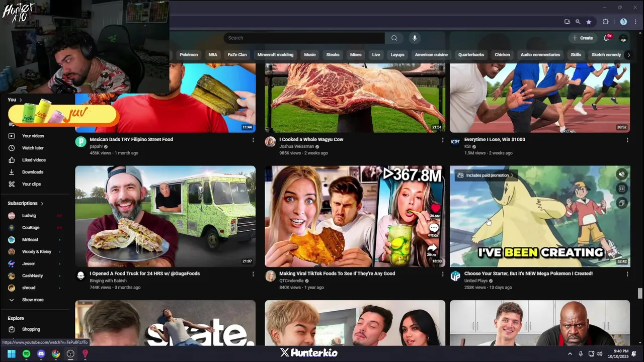Show hidden system tray icons

tap(570, 354)
